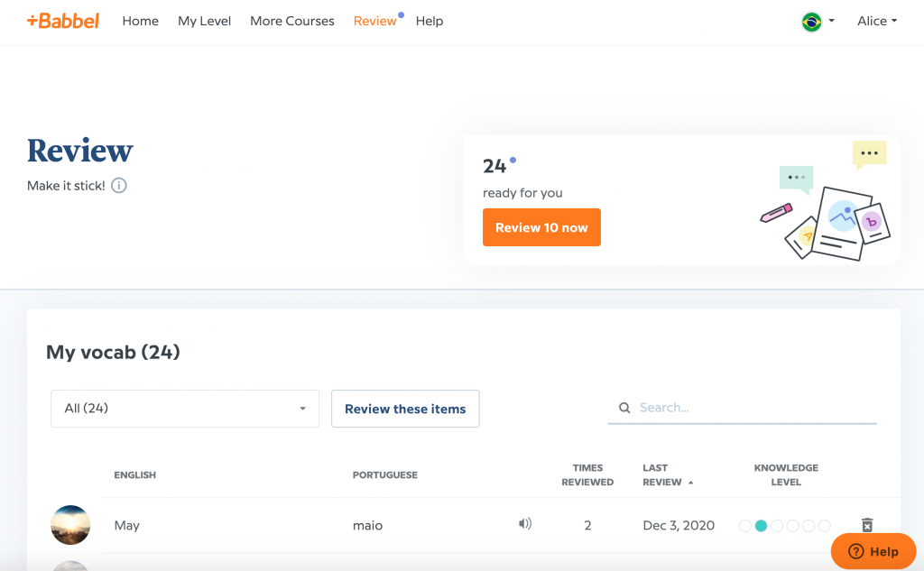Click the Brazil flag language icon
Image resolution: width=924 pixels, height=571 pixels.
[811, 22]
